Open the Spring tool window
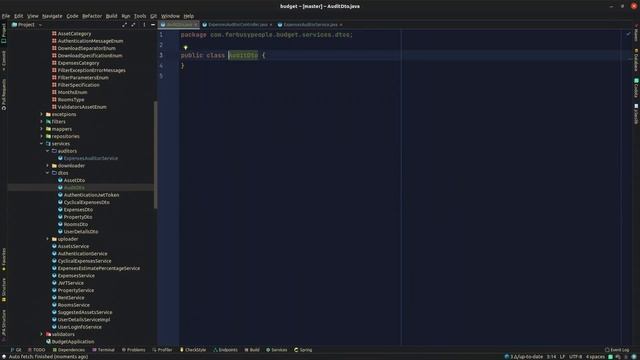The image size is (640, 360). click(303, 350)
